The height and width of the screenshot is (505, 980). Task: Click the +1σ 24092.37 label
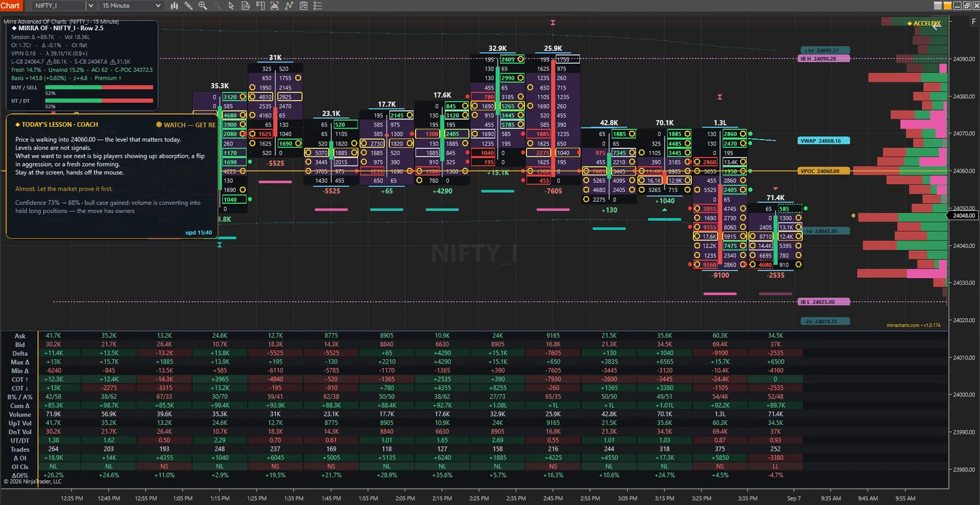pos(824,50)
